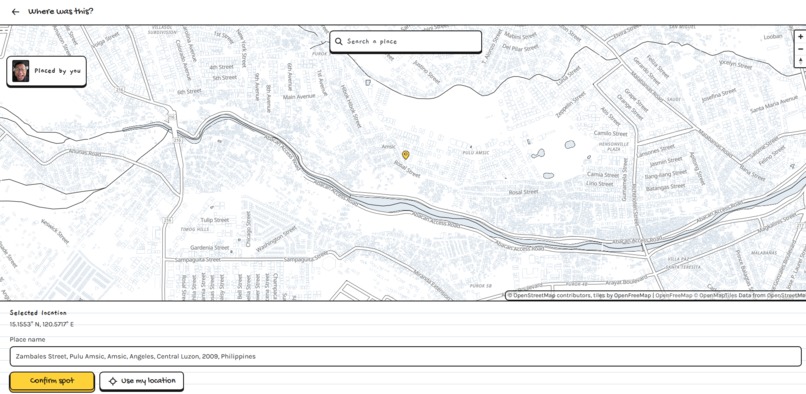806x394 pixels.
Task: Click the 'TIMOG HILLS' map label
Action: (x=195, y=229)
